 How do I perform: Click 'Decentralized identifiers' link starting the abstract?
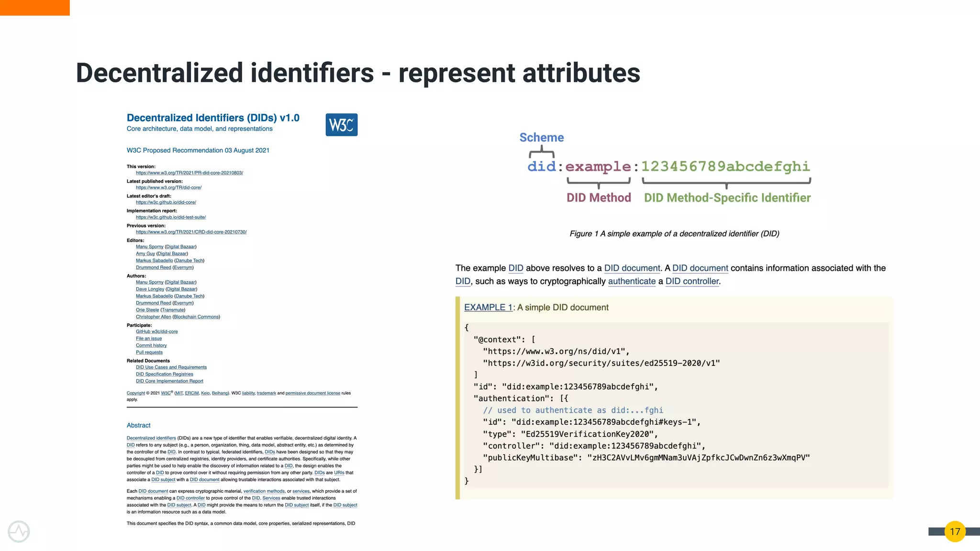pos(151,438)
